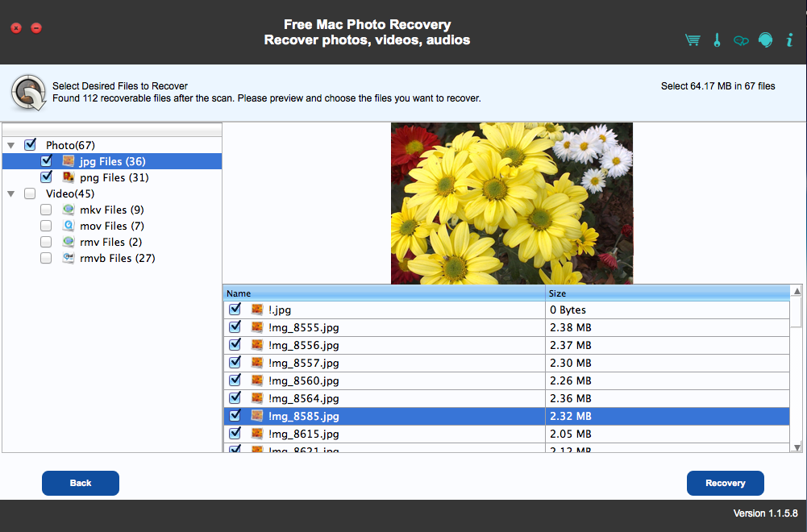Open the chat bubbles feedback icon
Screen dimensions: 807x532
(x=741, y=41)
